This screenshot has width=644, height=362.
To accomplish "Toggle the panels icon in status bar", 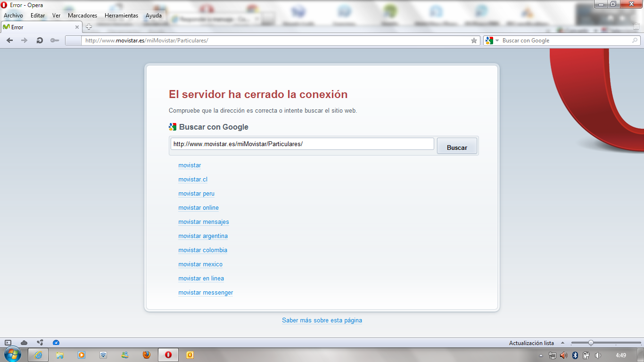I will tap(8, 343).
